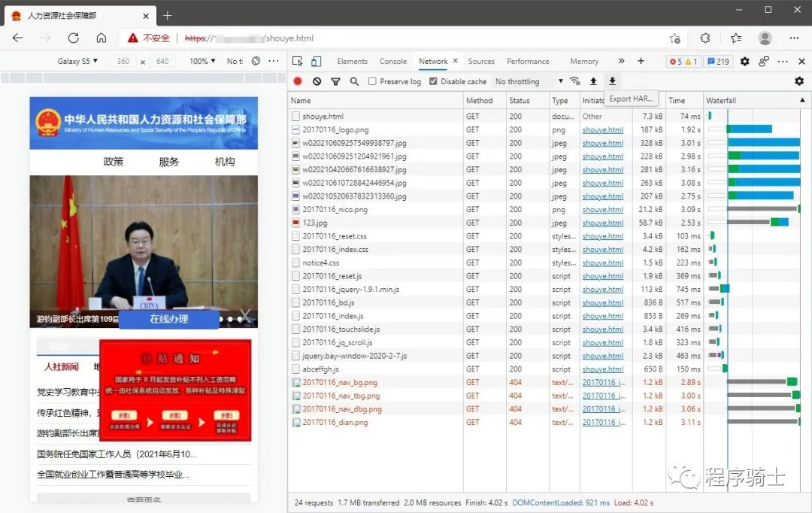This screenshot has width=812, height=513.
Task: Clear the network log with the block icon
Action: pos(316,81)
